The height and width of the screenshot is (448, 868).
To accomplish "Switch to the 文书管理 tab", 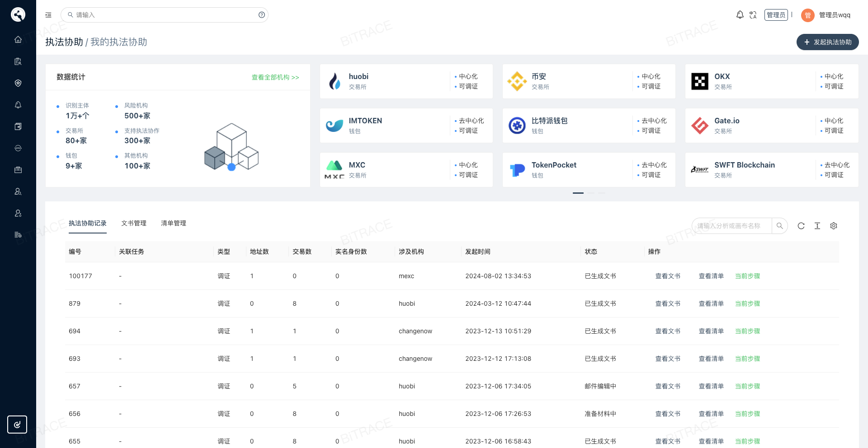I will (x=134, y=223).
